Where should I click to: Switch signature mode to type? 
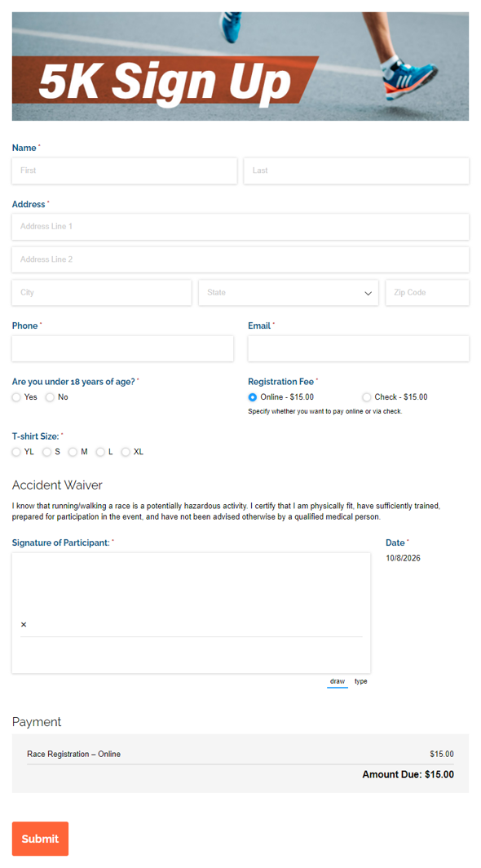[x=361, y=681]
